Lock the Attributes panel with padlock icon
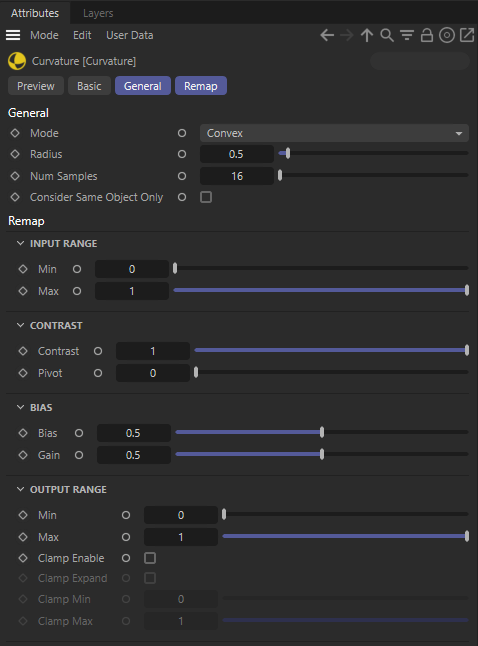478x646 pixels. (x=426, y=35)
